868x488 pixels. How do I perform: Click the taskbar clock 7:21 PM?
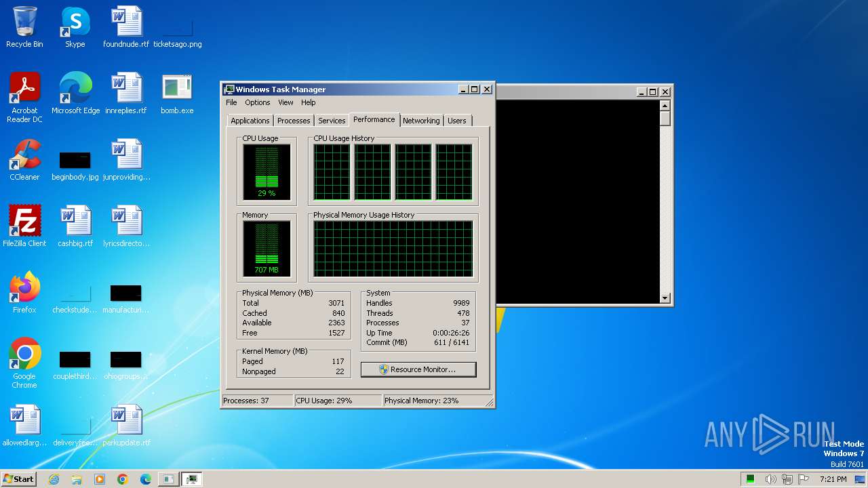833,479
